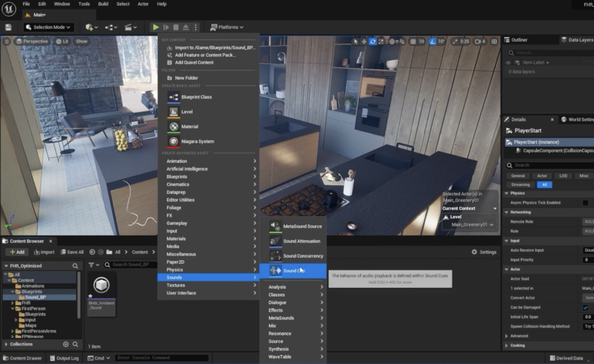Screen dimensions: 594x364
Task: Expand the MetaSounds submenu
Action: point(293,318)
